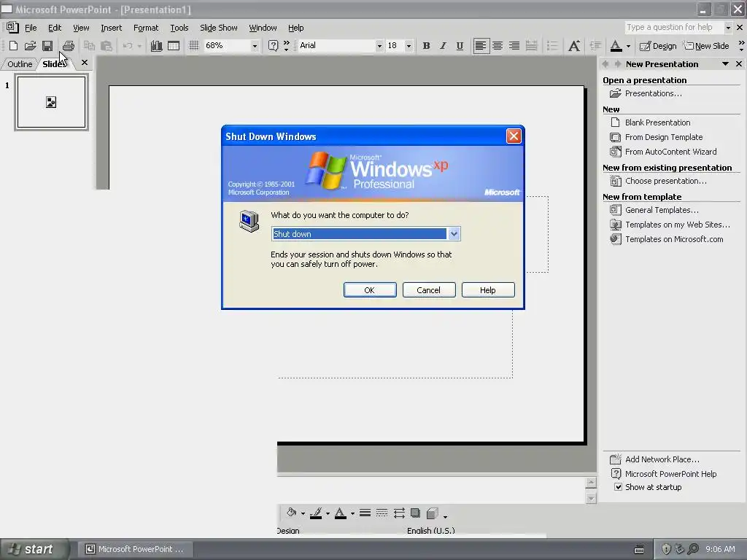Toggle Italic formatting
The width and height of the screenshot is (747, 560).
443,46
